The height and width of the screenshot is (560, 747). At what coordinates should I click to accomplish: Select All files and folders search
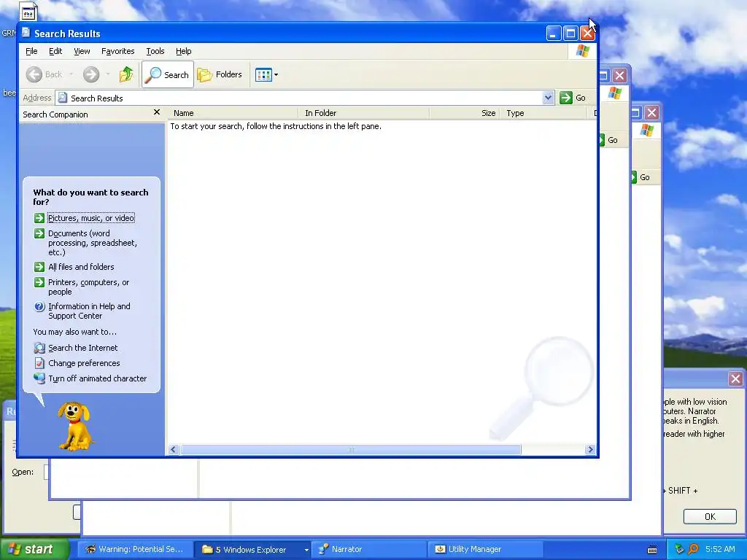(81, 267)
